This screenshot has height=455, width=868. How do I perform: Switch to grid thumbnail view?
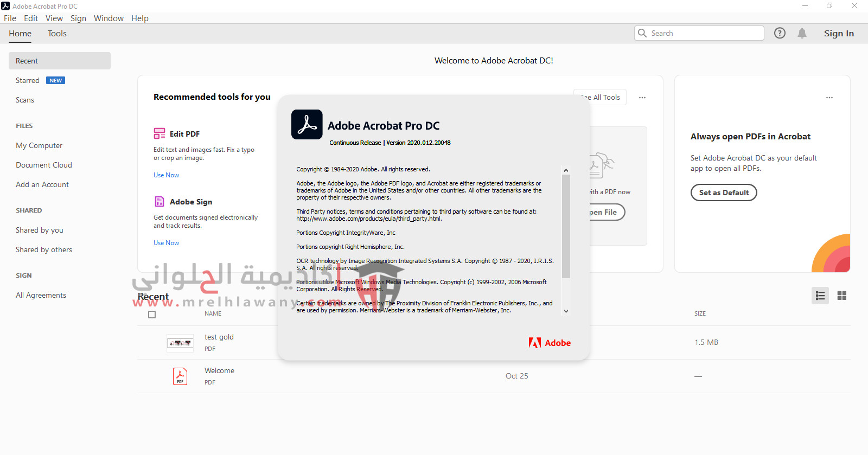coord(841,296)
